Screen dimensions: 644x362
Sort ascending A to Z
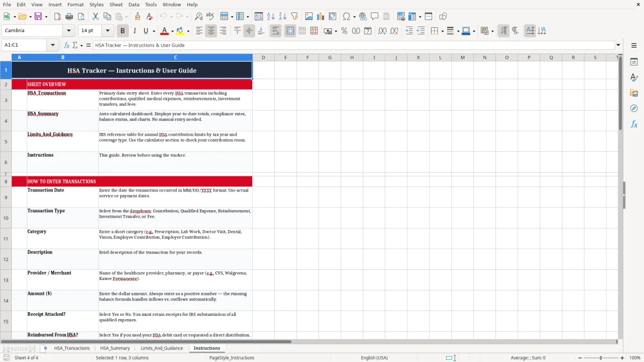pyautogui.click(x=270, y=17)
